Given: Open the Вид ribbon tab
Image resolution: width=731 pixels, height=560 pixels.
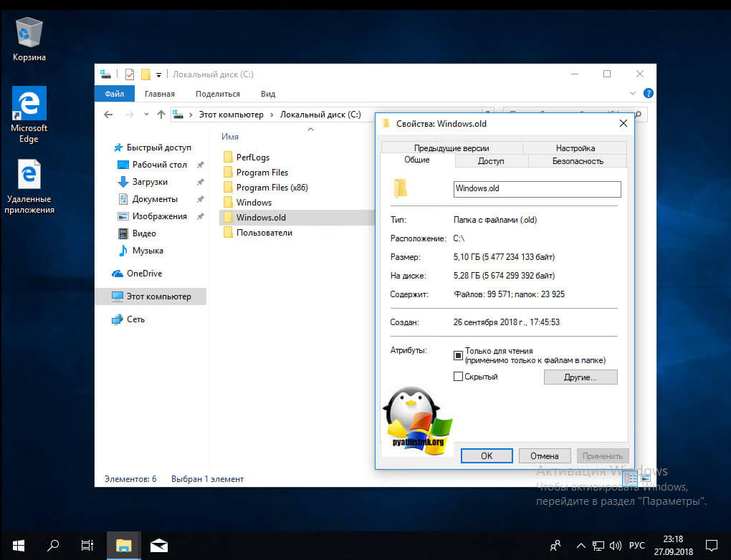Looking at the screenshot, I should 267,94.
